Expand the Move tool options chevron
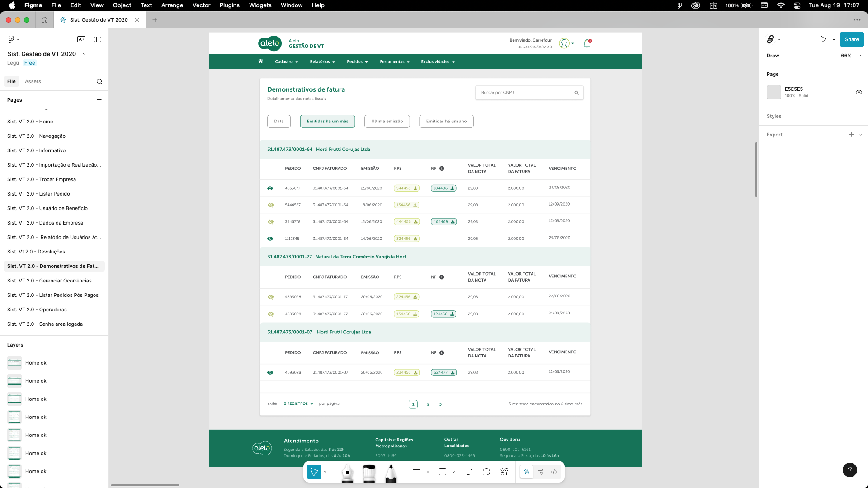868x488 pixels. click(x=325, y=472)
